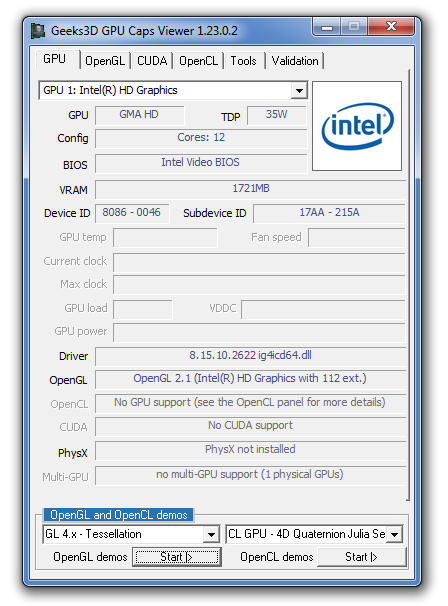Click the Device ID 8086 - 0046 field

[132, 213]
